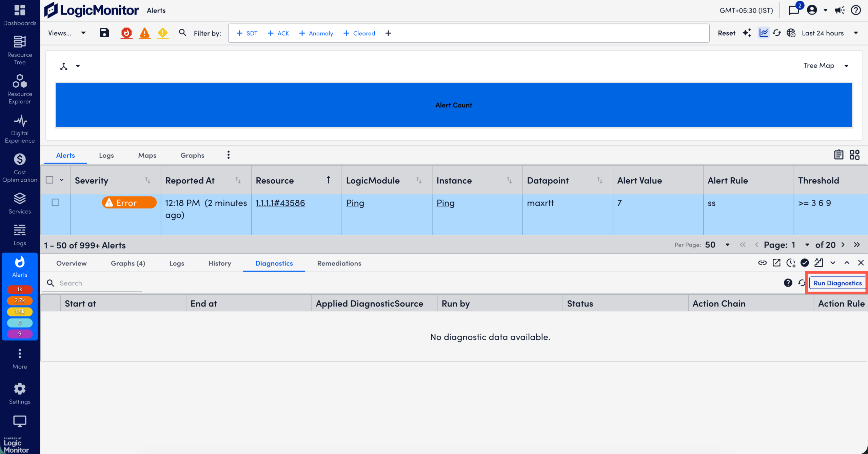The width and height of the screenshot is (868, 454).
Task: Click the Reset filters button
Action: pos(727,33)
